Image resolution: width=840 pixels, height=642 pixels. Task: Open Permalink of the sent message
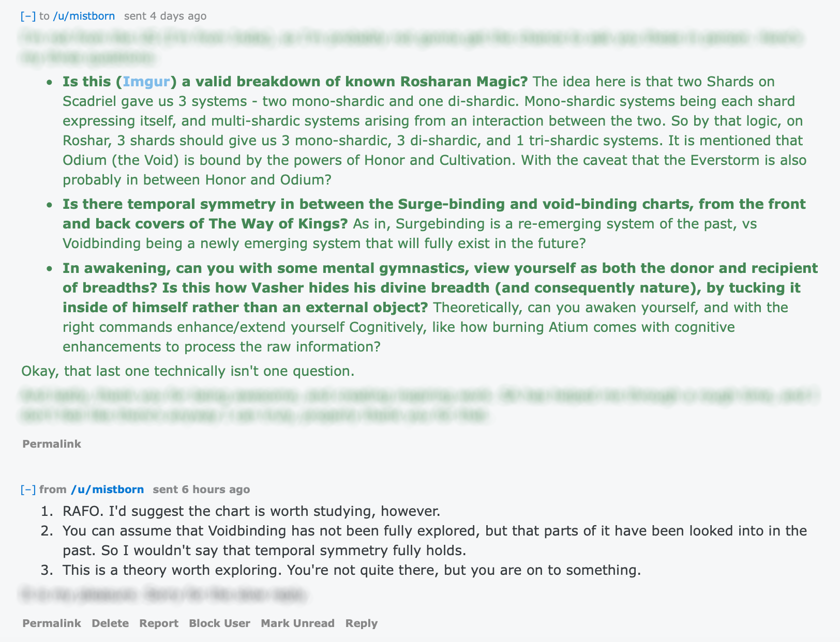coord(52,444)
